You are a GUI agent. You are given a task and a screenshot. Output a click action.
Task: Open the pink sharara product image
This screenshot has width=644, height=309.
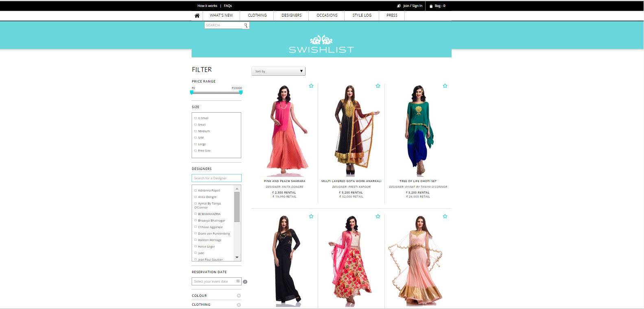[x=284, y=131]
